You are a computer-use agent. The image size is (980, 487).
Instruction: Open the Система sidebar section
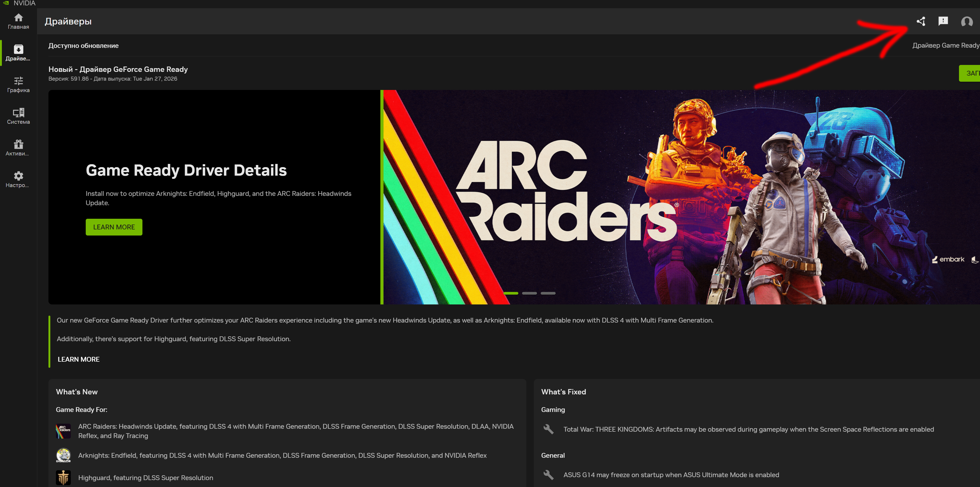pyautogui.click(x=18, y=116)
